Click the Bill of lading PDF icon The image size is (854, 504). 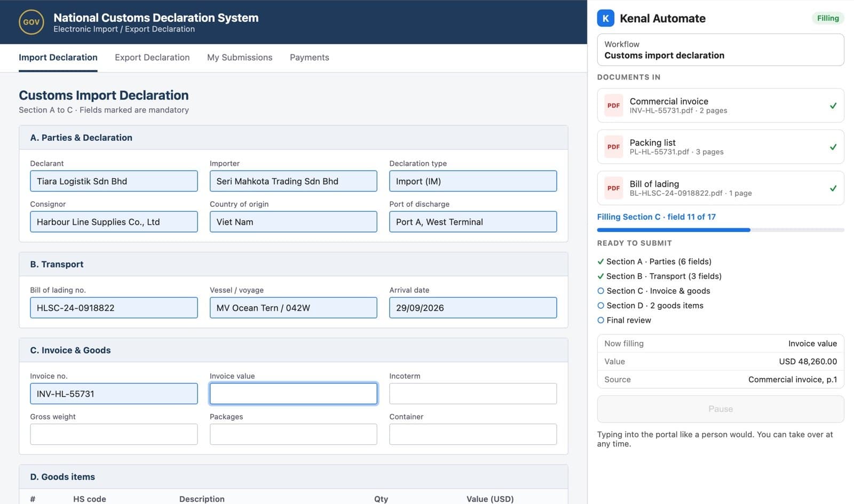pyautogui.click(x=614, y=188)
